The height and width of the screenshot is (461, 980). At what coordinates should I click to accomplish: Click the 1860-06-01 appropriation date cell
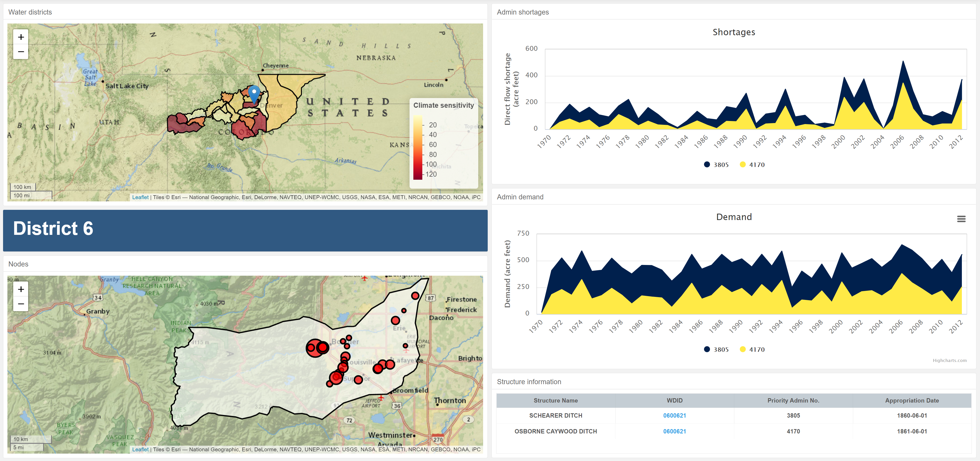(x=912, y=415)
